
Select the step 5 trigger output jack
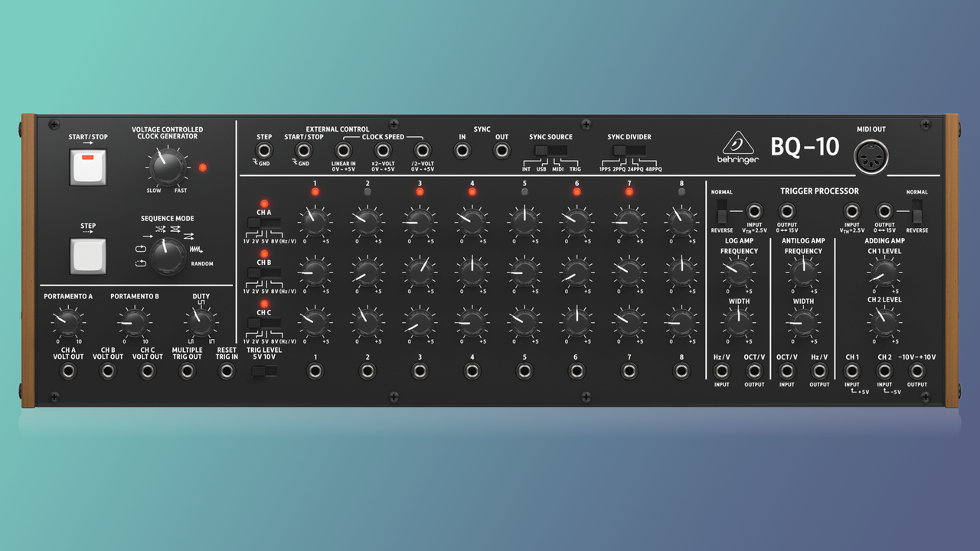point(524,371)
